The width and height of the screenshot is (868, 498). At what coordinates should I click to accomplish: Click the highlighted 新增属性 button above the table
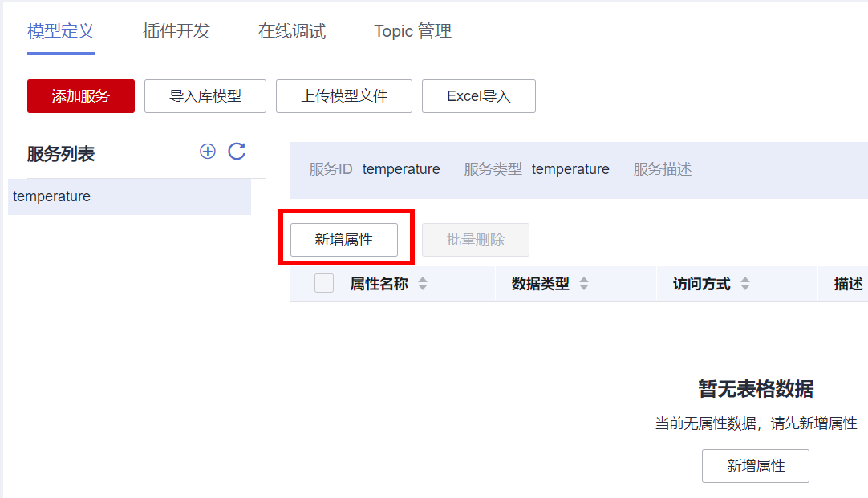[344, 240]
